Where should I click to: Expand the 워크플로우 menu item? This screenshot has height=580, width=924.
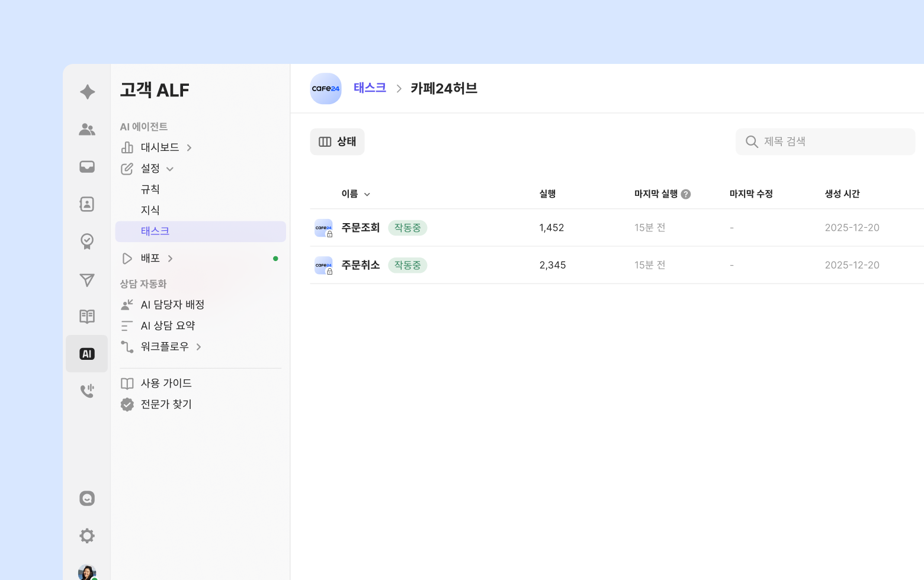(198, 347)
